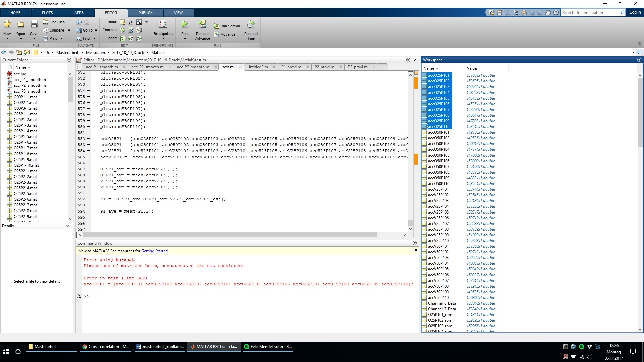Toggle breakpoint dash at line 582
Image resolution: width=644 pixels, height=362 pixels.
coord(89,139)
